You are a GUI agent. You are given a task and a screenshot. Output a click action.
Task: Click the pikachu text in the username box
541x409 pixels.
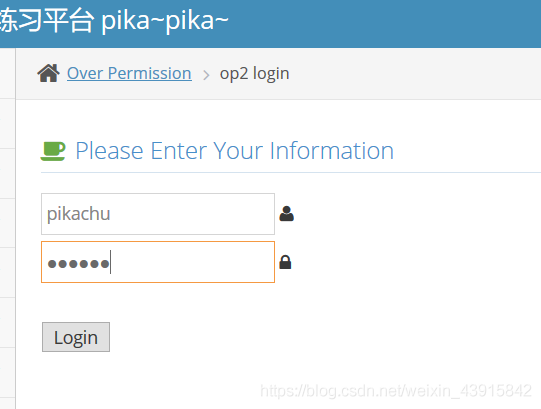tap(79, 214)
